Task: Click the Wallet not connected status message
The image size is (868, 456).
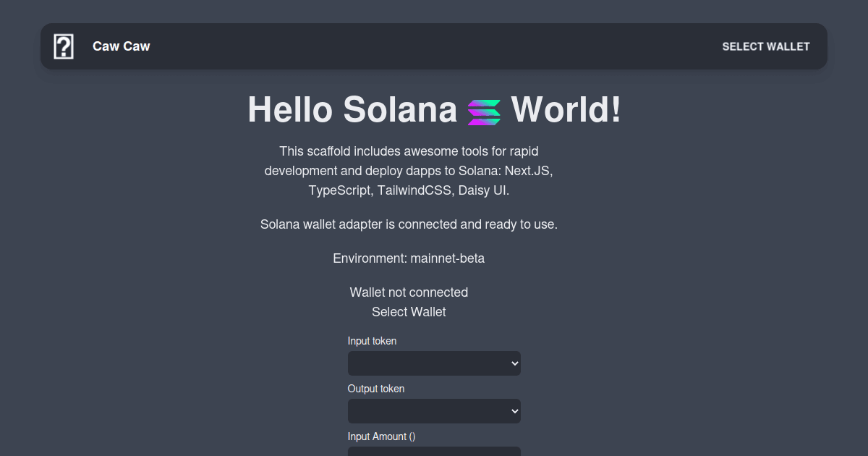Action: pos(408,292)
